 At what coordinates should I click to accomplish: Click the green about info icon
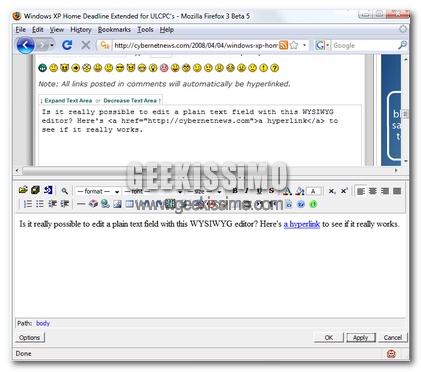pos(313,204)
